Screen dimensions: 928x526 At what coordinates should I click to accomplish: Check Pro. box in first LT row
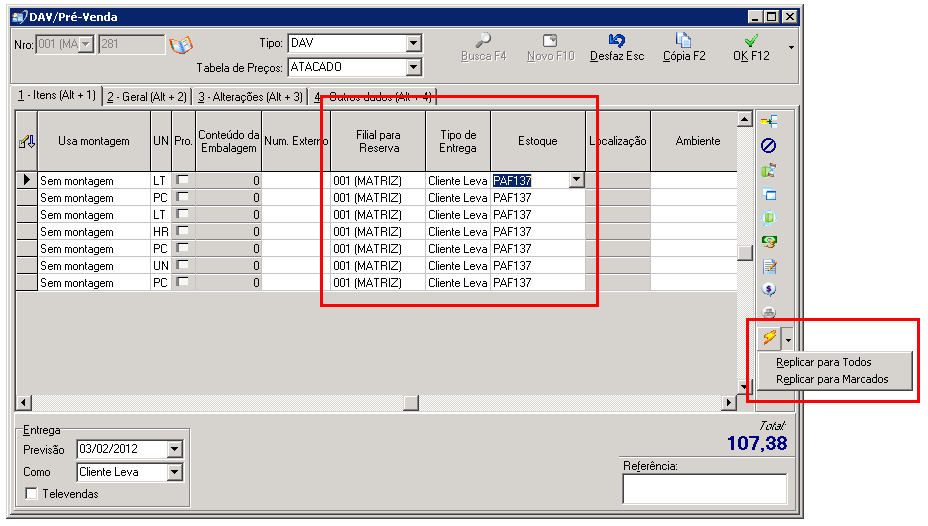coord(183,179)
